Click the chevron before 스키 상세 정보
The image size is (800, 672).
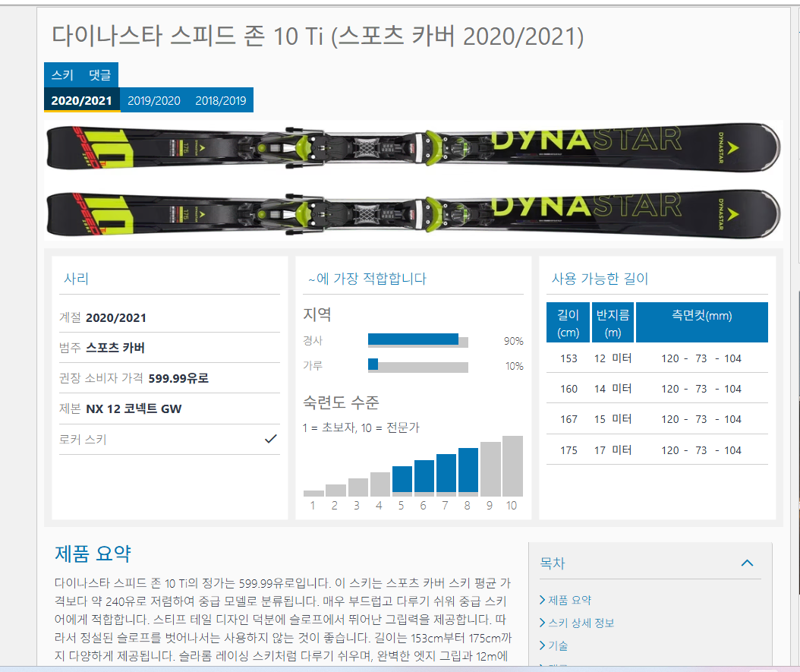[543, 623]
